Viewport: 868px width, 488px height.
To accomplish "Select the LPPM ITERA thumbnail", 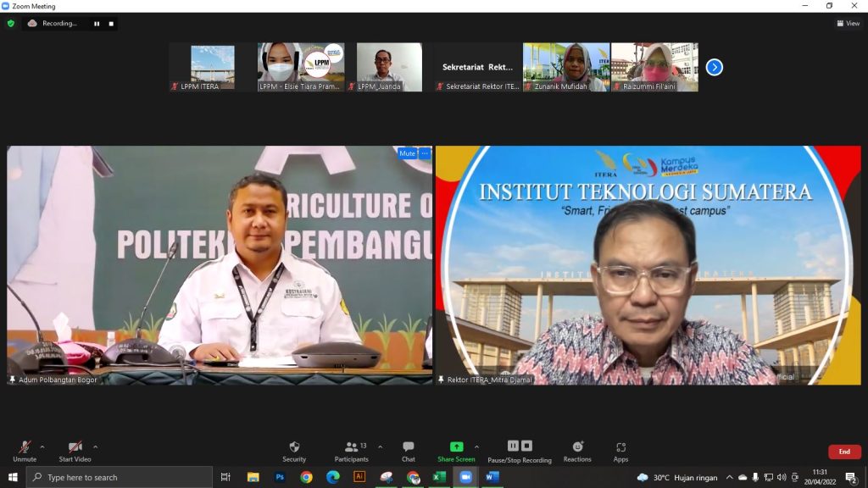I will tap(213, 67).
